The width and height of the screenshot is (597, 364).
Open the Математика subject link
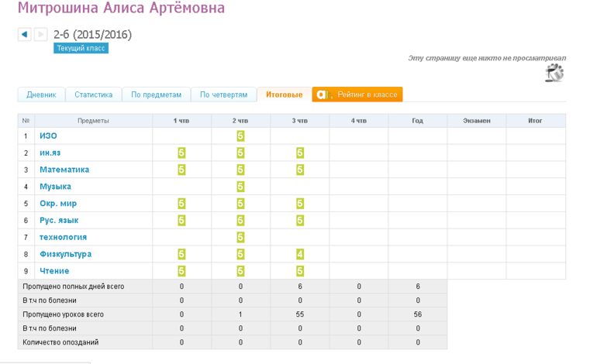(x=64, y=170)
